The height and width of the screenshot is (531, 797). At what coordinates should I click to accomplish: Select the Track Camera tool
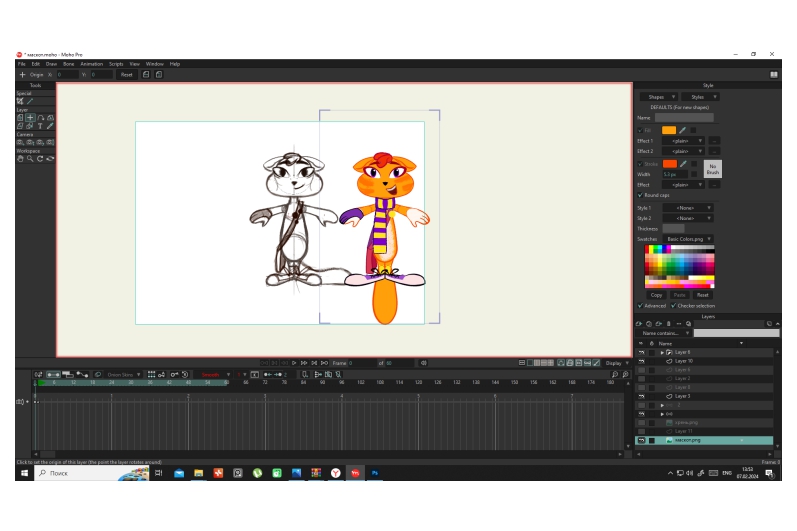click(20, 142)
